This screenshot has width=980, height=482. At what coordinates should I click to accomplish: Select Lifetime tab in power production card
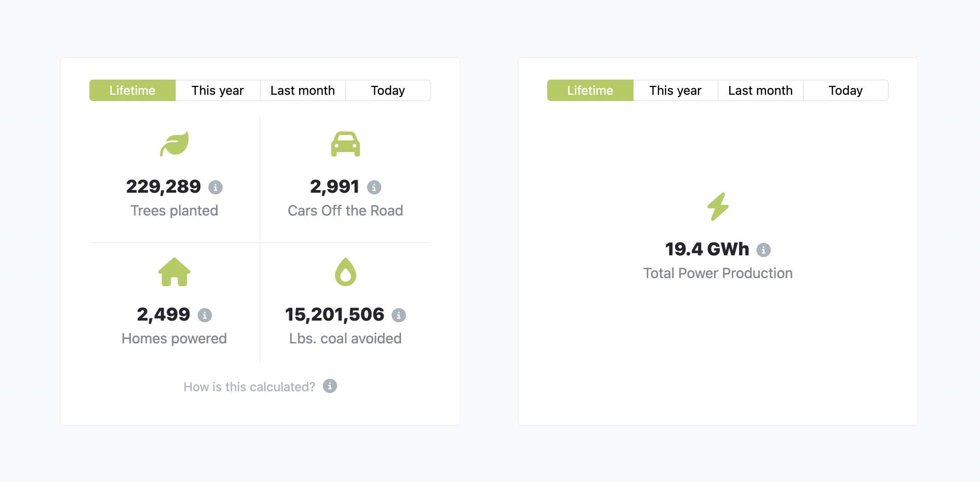(x=590, y=90)
